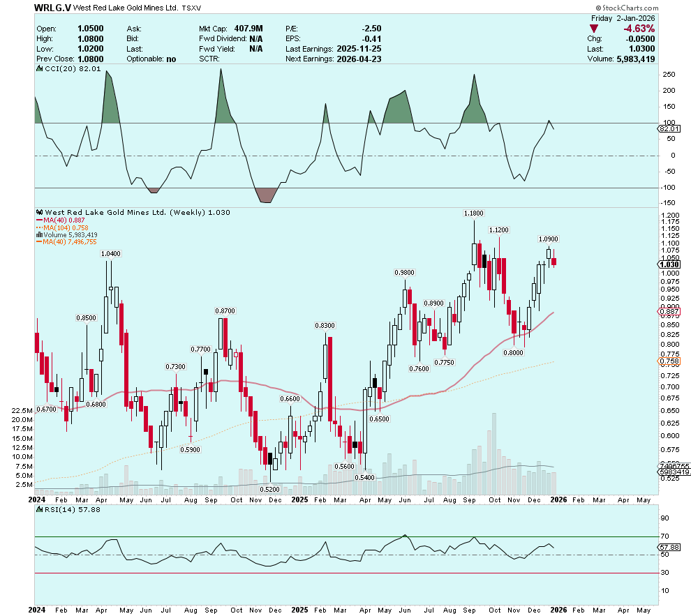Click the Open price 1.0500
This screenshot has height=616, width=691.
pos(90,29)
